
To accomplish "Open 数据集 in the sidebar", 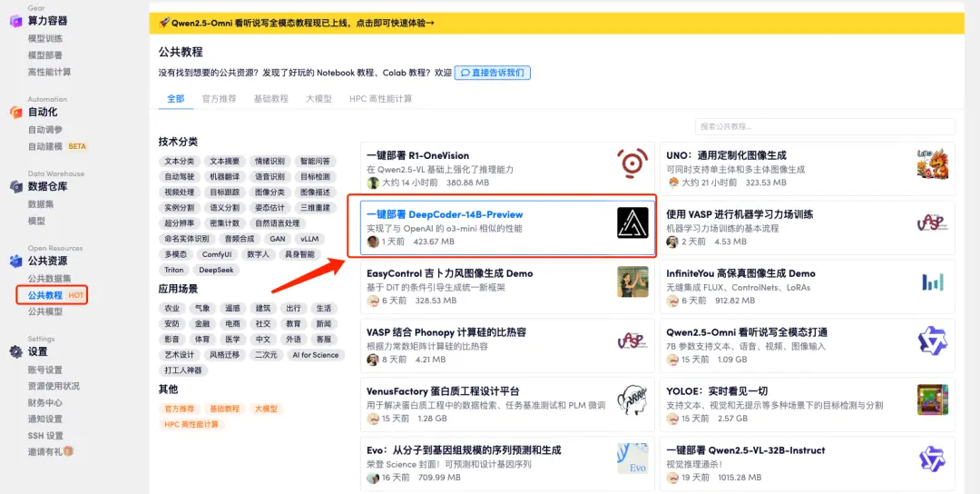I will point(41,203).
